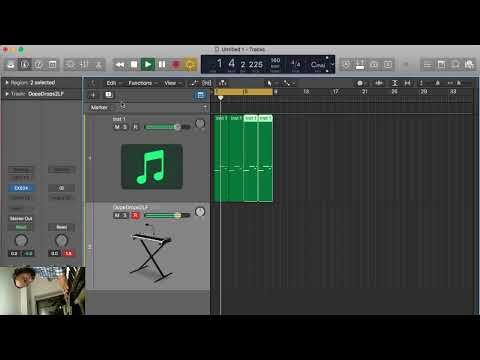Toggle the Inspector button in the control bar

point(25,64)
